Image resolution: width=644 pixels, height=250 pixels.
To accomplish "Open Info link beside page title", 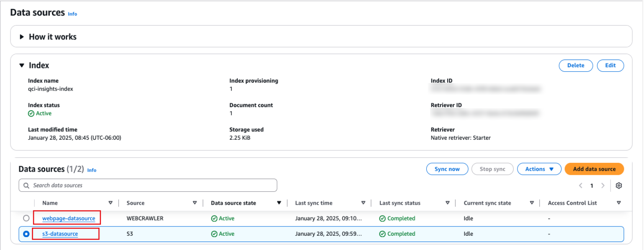I will [72, 14].
